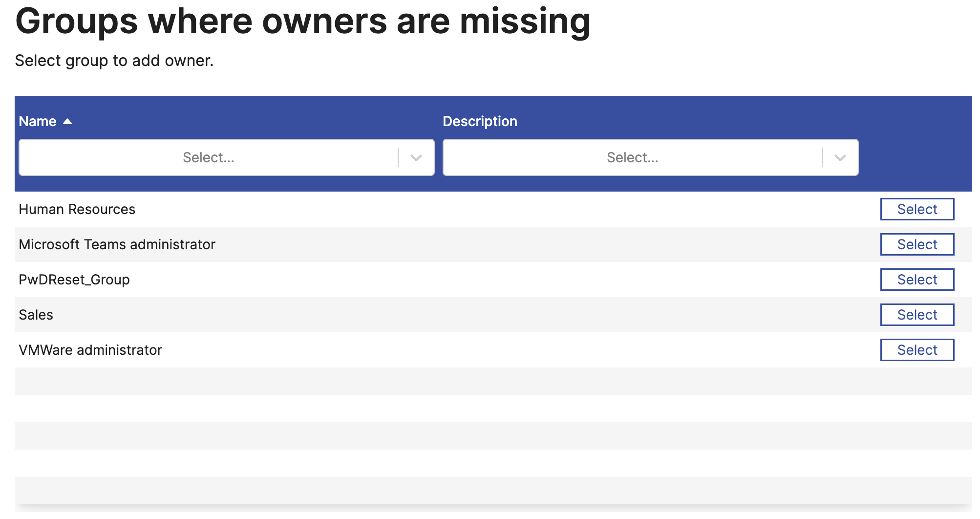
Task: Expand the Name filter chevron
Action: pos(416,157)
